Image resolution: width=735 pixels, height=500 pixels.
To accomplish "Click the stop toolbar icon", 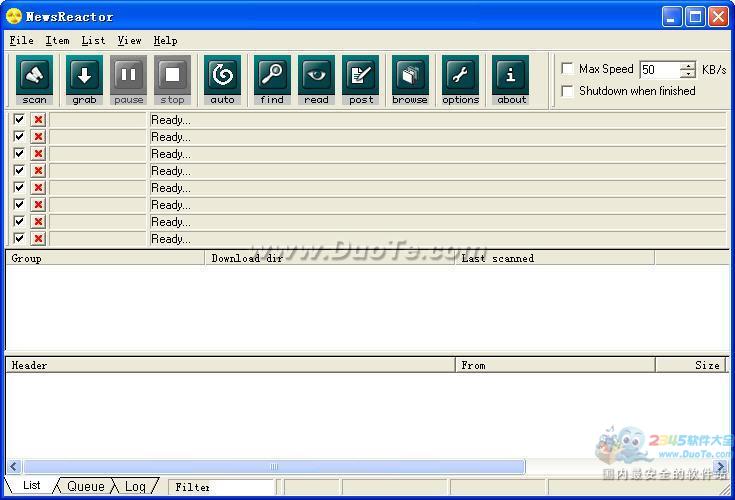I will (172, 80).
